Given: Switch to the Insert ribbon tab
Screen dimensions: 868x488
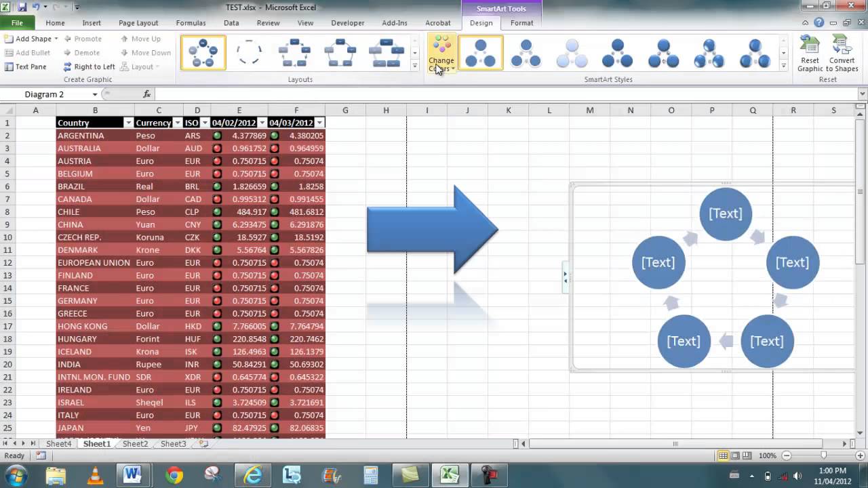Looking at the screenshot, I should tap(92, 22).
